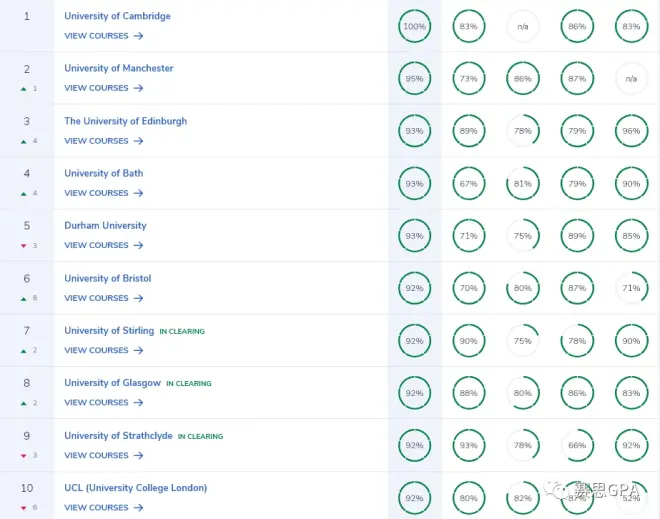
Task: Click the 100% score circle for Cambridge
Action: click(x=414, y=26)
